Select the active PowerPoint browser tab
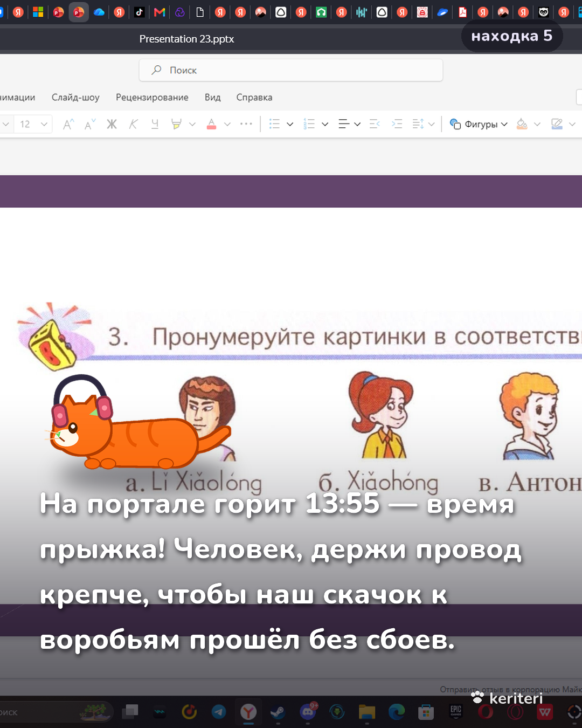Screen dimensions: 582x728 point(79,12)
